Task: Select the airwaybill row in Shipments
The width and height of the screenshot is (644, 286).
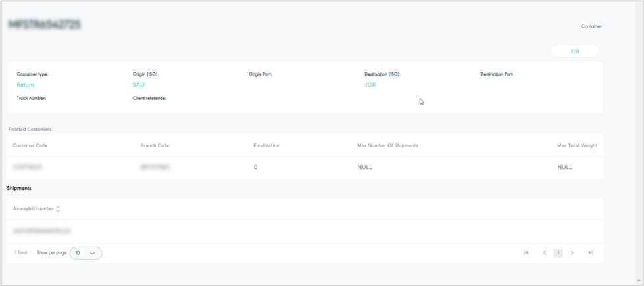Action: point(42,231)
